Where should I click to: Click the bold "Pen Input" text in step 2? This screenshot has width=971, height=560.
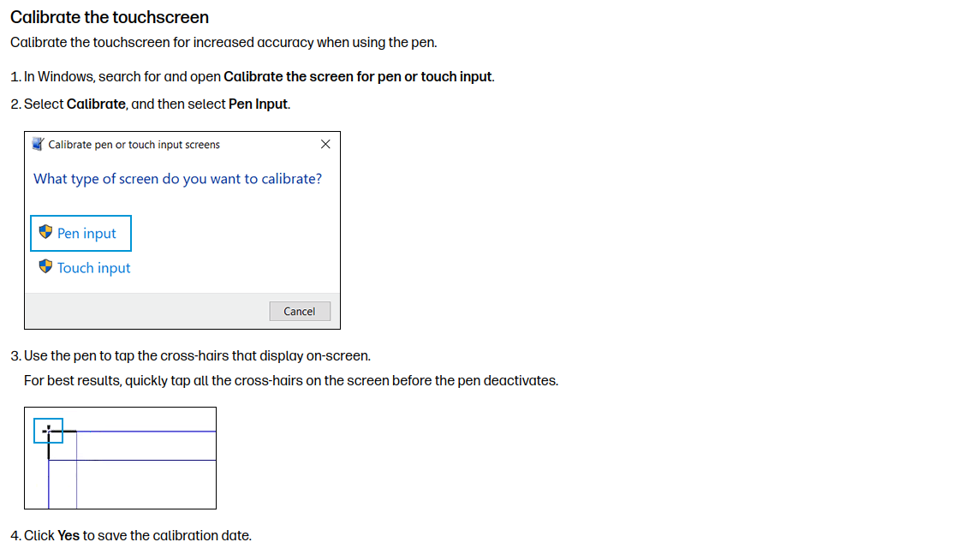coord(258,104)
